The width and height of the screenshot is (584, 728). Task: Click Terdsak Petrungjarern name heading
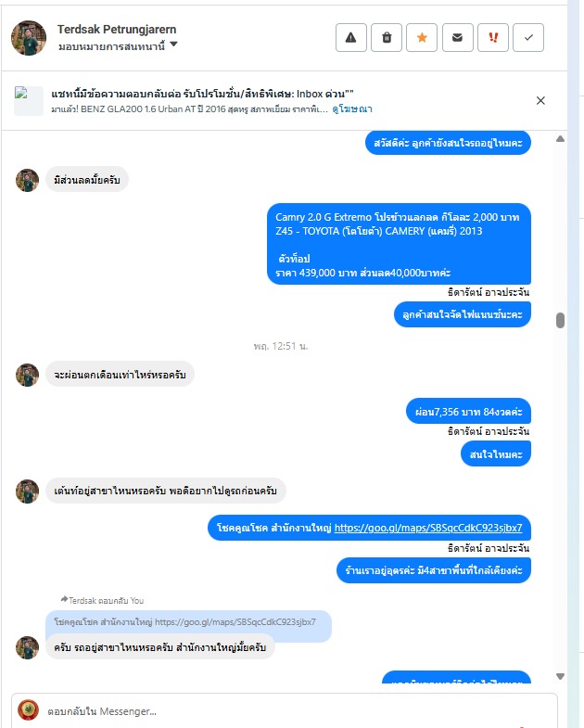117,30
